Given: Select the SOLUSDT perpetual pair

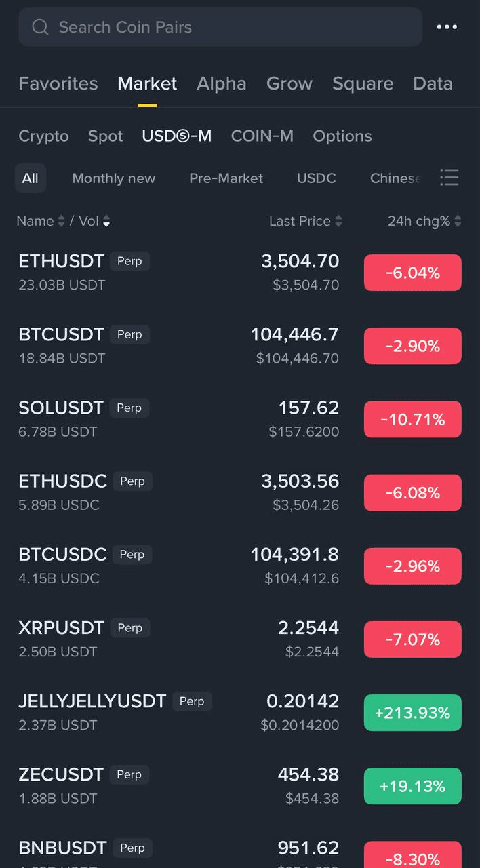Looking at the screenshot, I should [61, 408].
